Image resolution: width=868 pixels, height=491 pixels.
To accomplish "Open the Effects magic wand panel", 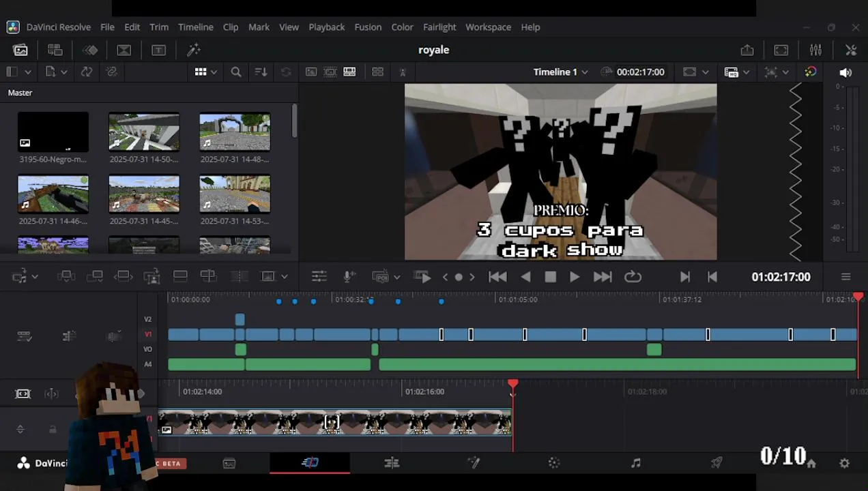I will [193, 50].
